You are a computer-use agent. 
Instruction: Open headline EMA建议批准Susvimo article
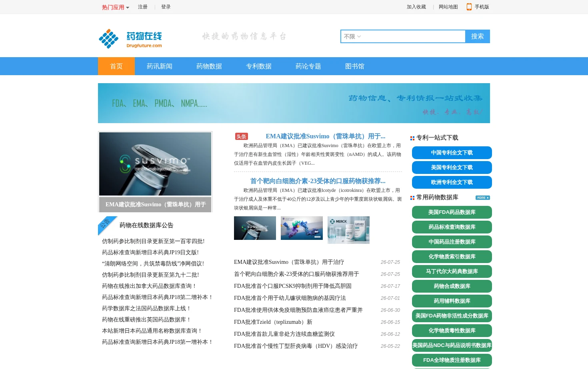[x=326, y=136]
